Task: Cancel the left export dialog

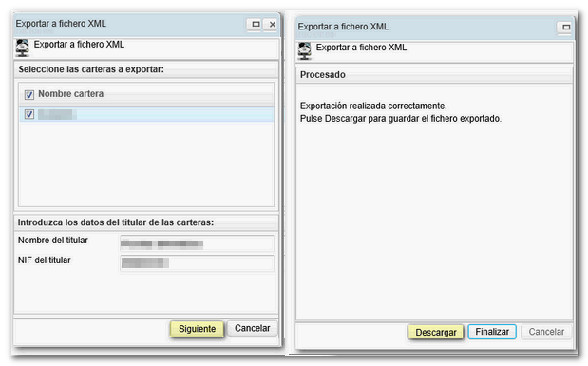Action: tap(252, 328)
